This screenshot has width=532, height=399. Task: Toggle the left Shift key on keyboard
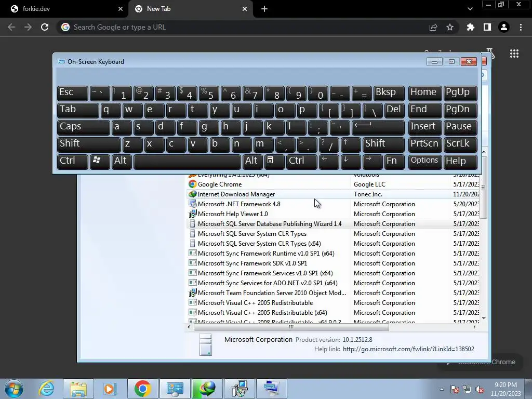pos(89,144)
